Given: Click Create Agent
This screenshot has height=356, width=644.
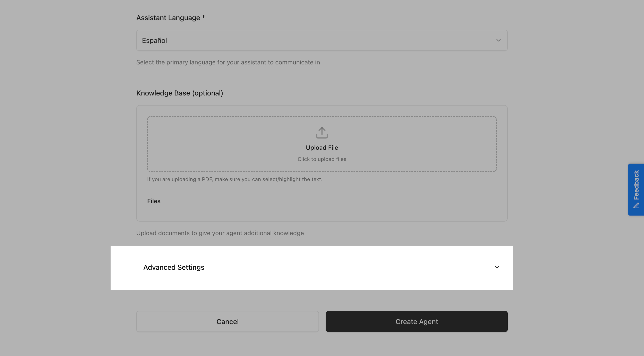Looking at the screenshot, I should pyautogui.click(x=417, y=322).
